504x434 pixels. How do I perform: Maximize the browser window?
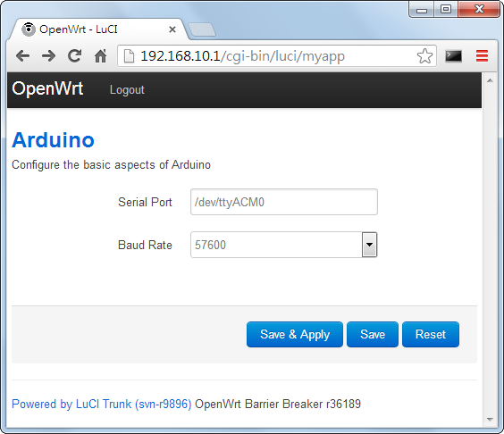coord(446,9)
